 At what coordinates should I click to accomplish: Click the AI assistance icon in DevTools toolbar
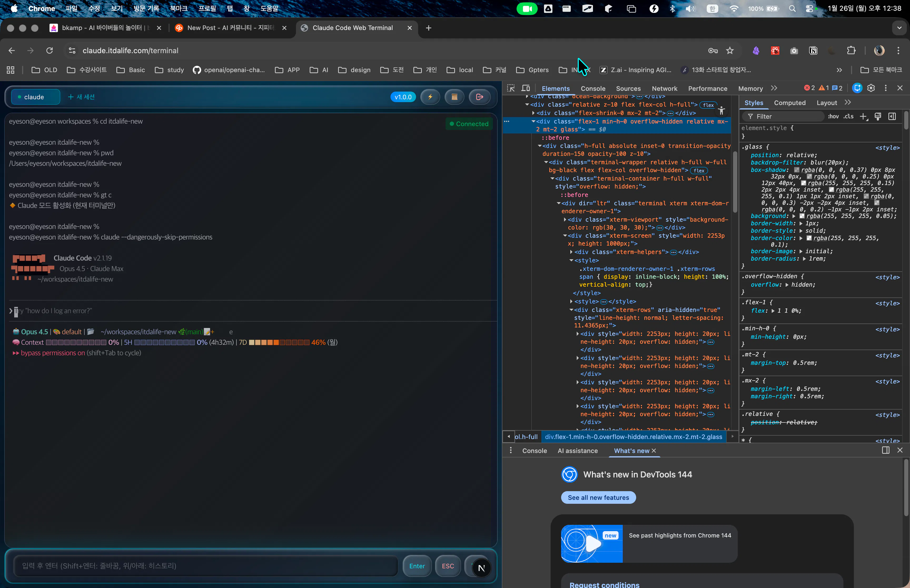pos(857,88)
